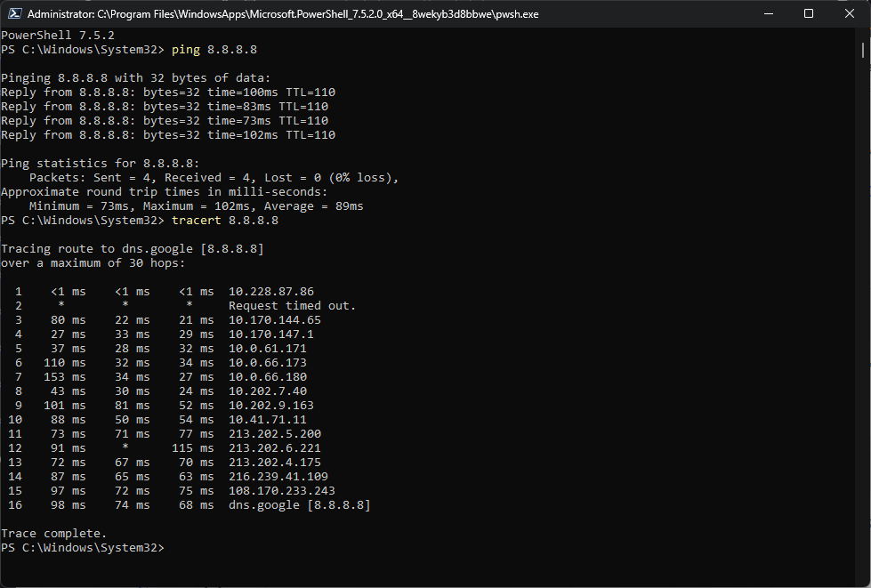Click the 'tracert 8.8.8.8' command text
Screen dimensions: 871x588
click(x=224, y=221)
